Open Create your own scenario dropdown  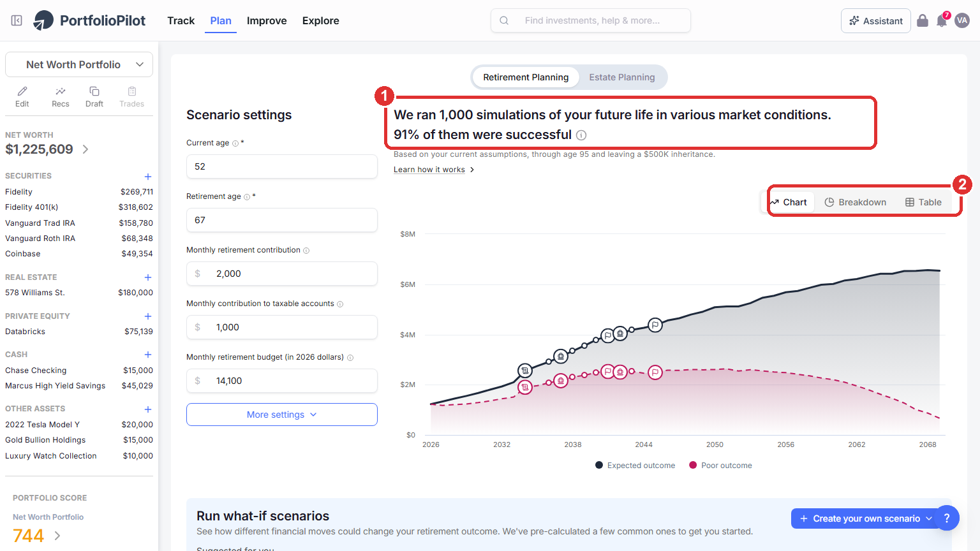pyautogui.click(x=866, y=518)
